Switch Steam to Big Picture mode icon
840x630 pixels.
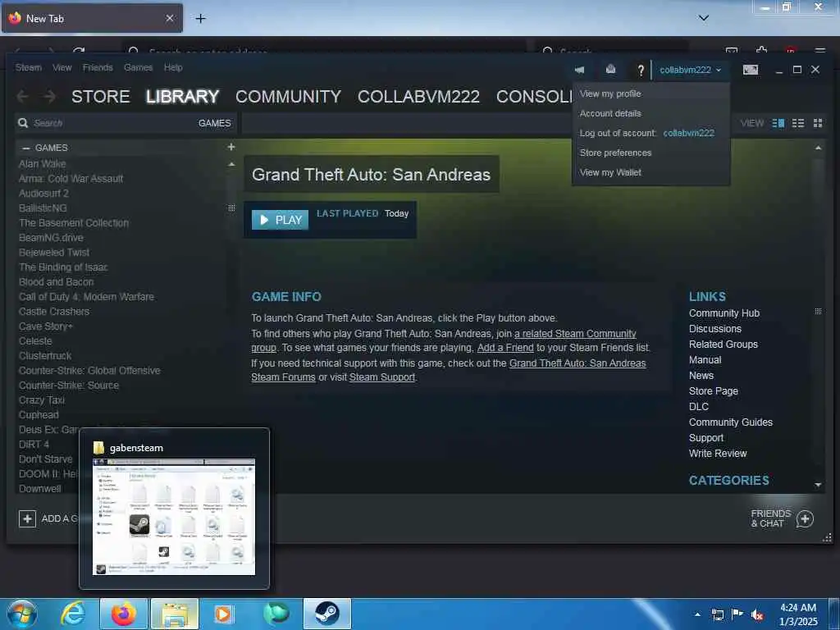click(751, 70)
